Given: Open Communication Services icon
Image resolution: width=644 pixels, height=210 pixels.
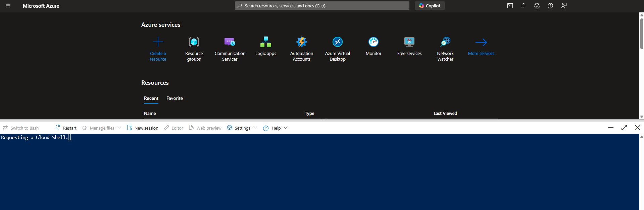Looking at the screenshot, I should coord(230,42).
